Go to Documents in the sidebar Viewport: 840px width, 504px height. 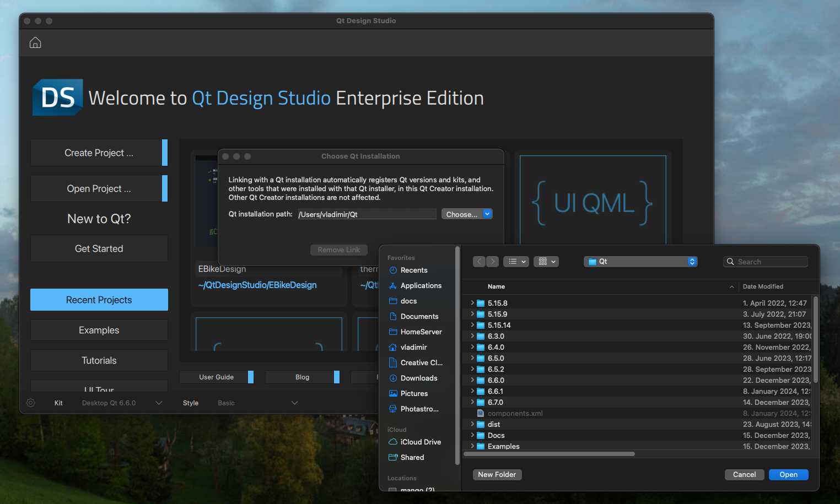pyautogui.click(x=420, y=317)
